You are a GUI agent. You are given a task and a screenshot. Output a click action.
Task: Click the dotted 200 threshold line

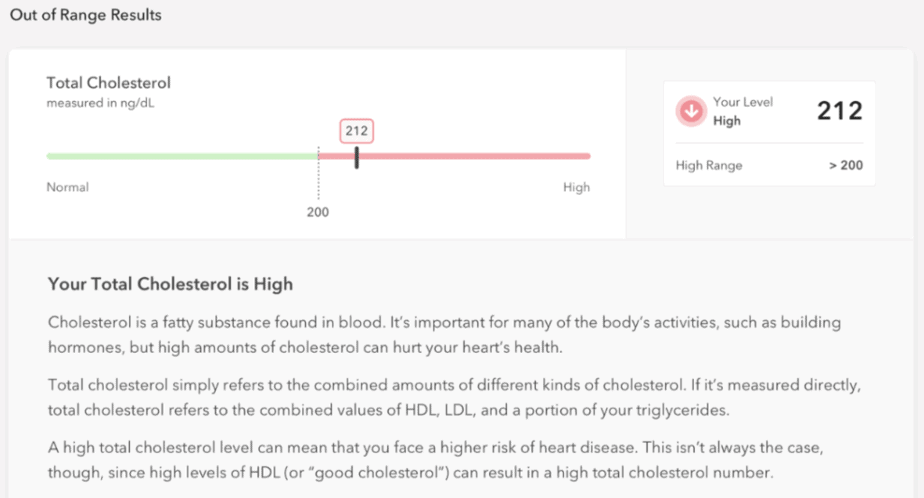(x=318, y=173)
